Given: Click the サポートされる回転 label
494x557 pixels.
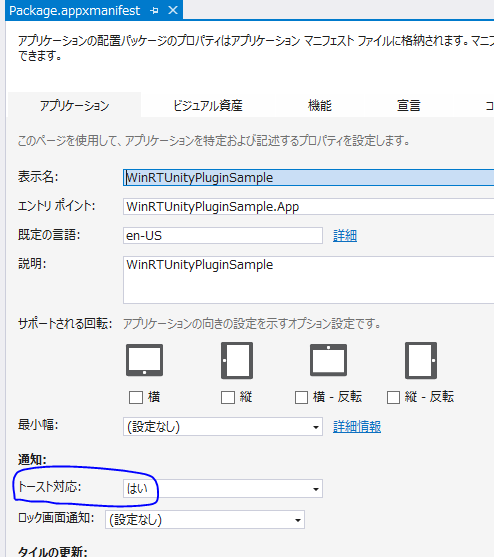Looking at the screenshot, I should point(65,324).
